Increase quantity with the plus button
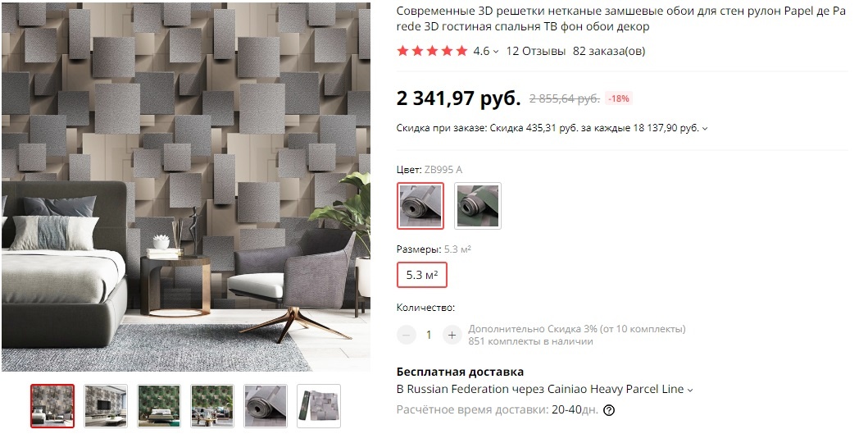 [452, 335]
